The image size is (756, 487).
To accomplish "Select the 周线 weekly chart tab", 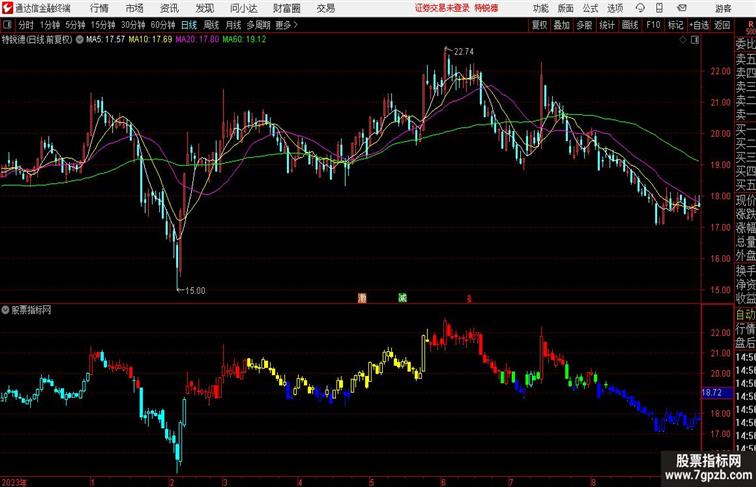I will [x=211, y=25].
